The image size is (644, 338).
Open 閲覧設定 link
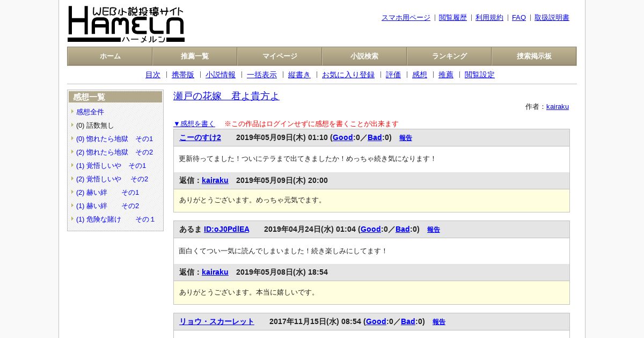coord(480,75)
